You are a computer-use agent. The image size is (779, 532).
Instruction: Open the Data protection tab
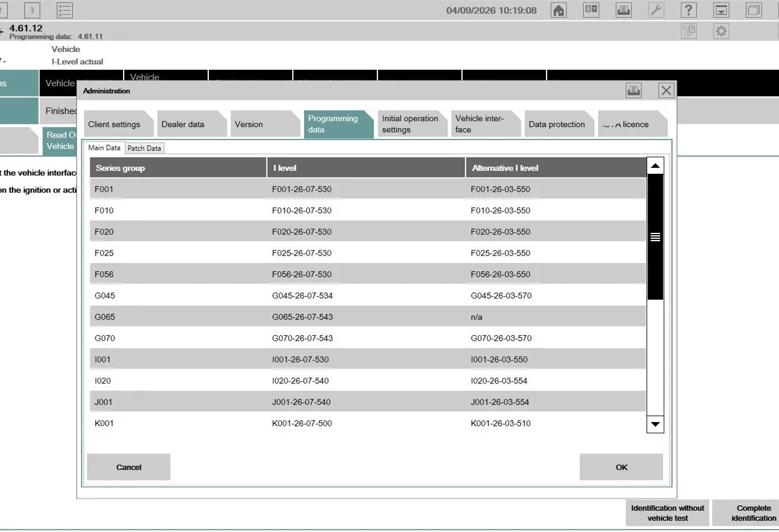[559, 124]
